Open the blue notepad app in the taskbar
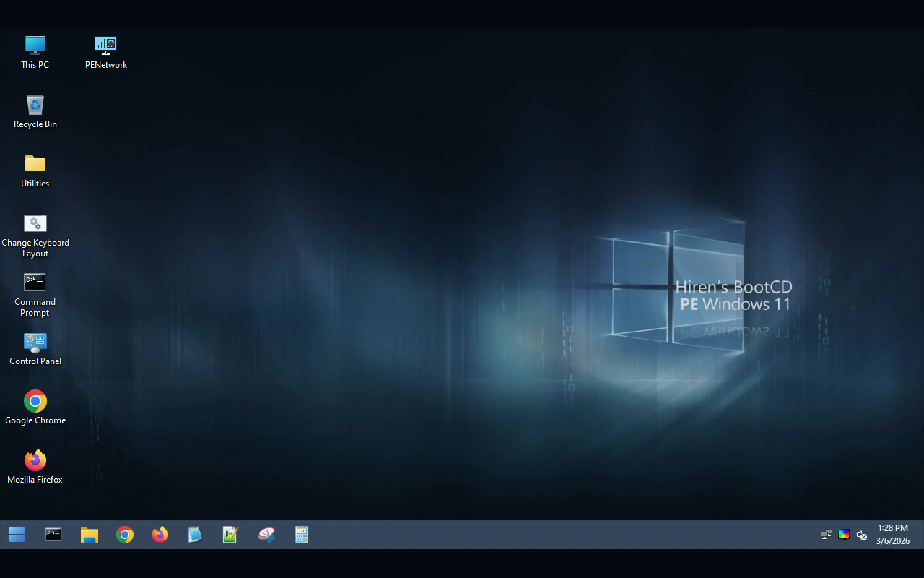The width and height of the screenshot is (924, 578). 195,534
